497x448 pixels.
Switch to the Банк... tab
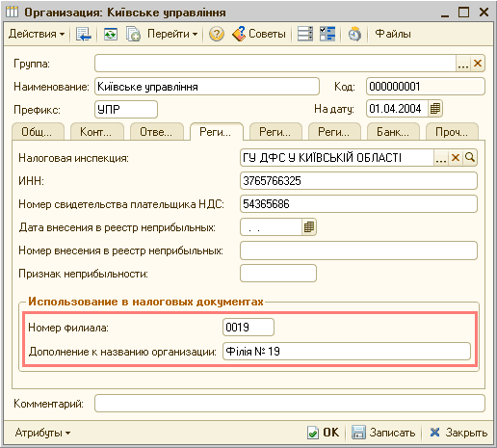point(393,132)
